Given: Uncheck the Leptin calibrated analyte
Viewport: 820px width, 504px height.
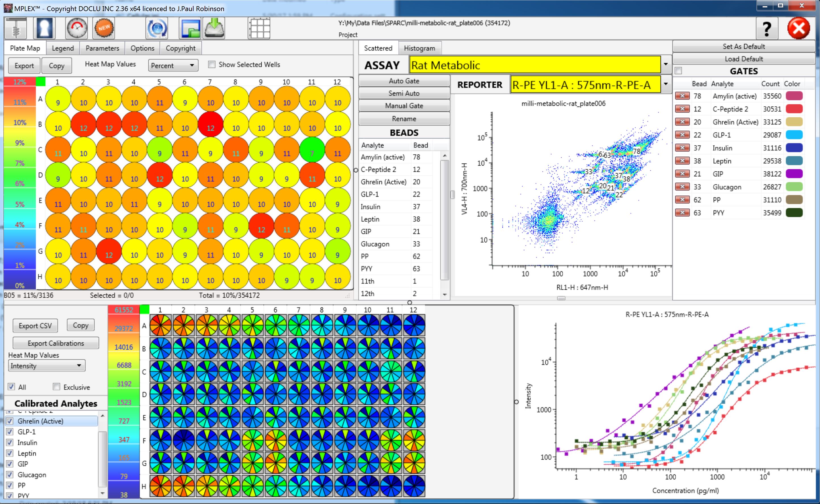Looking at the screenshot, I should click(x=10, y=453).
